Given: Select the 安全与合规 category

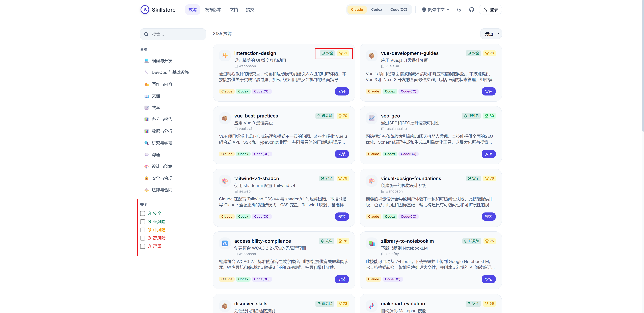Looking at the screenshot, I should click(x=173, y=178).
